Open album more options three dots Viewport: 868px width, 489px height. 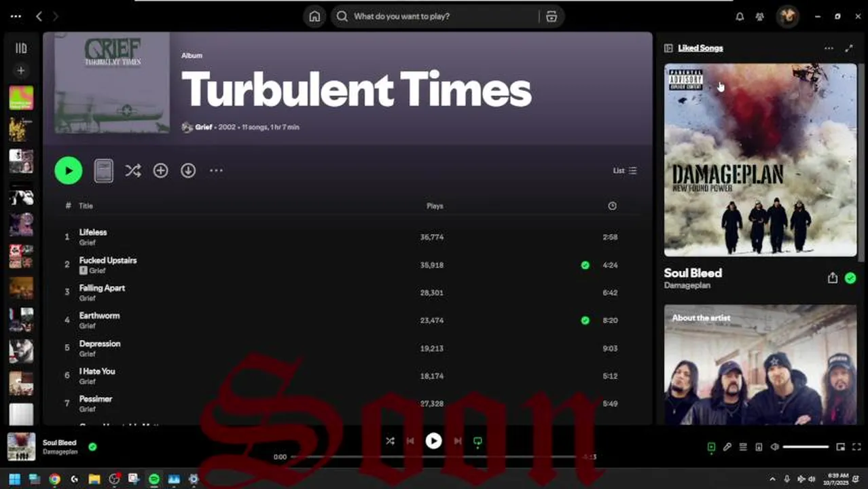tap(216, 170)
